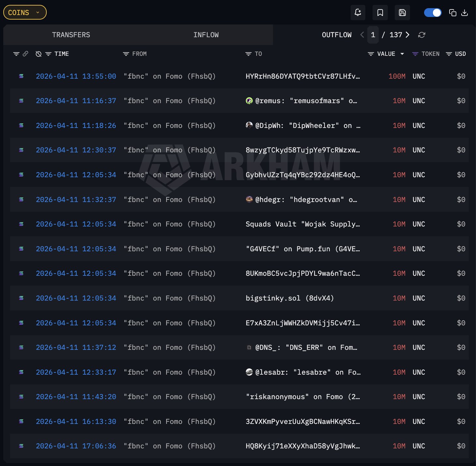Click the link filter icon in header
Image resolution: width=476 pixels, height=466 pixels.
25,54
